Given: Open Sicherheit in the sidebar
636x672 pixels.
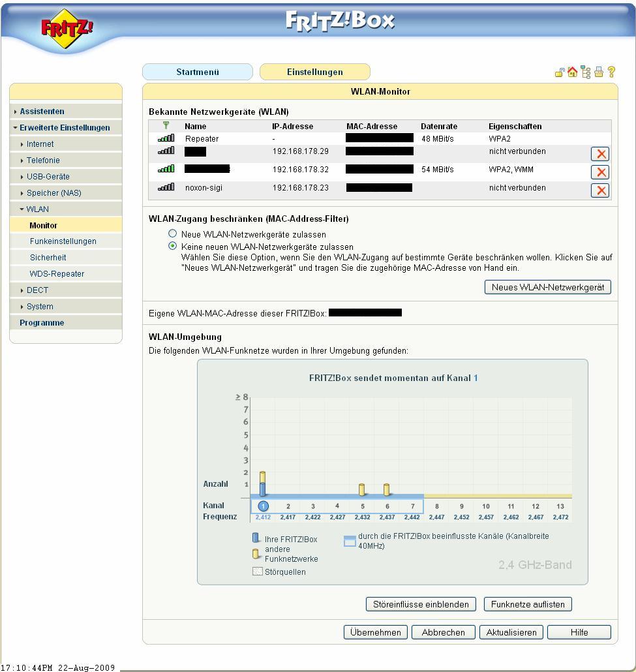Looking at the screenshot, I should (48, 258).
